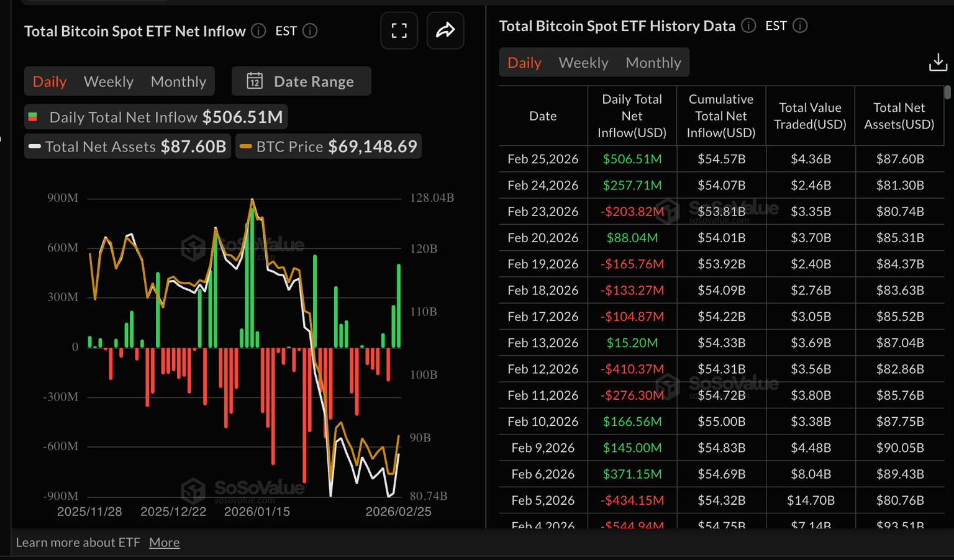Click info icon next to table EST label
Screen dimensions: 954x560
[x=800, y=25]
